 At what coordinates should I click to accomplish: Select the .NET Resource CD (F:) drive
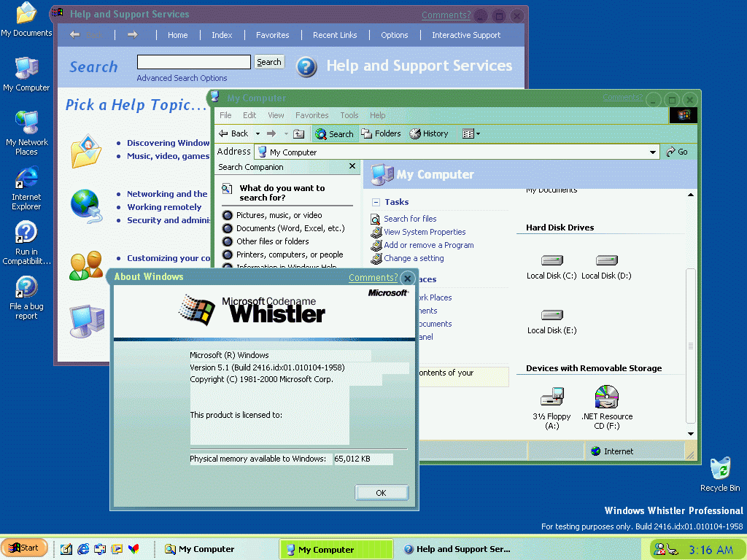[607, 408]
